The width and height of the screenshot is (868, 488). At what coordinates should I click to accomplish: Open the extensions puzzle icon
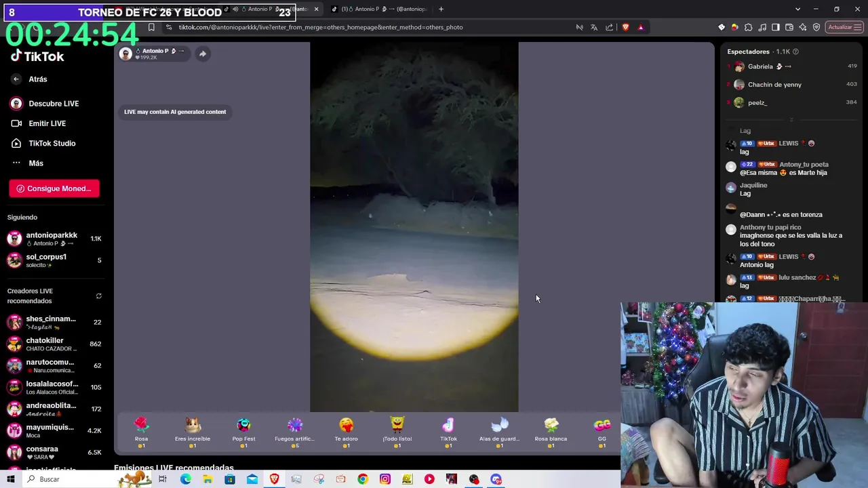(x=749, y=27)
